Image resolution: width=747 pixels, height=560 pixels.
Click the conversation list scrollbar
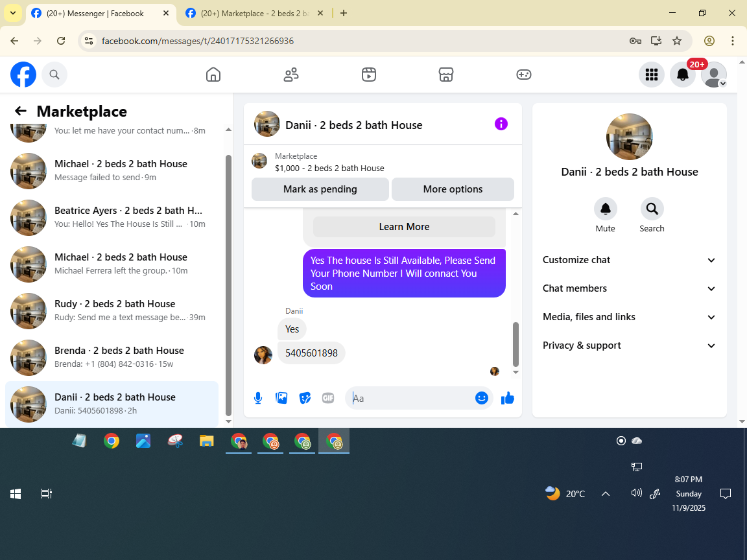(228, 285)
